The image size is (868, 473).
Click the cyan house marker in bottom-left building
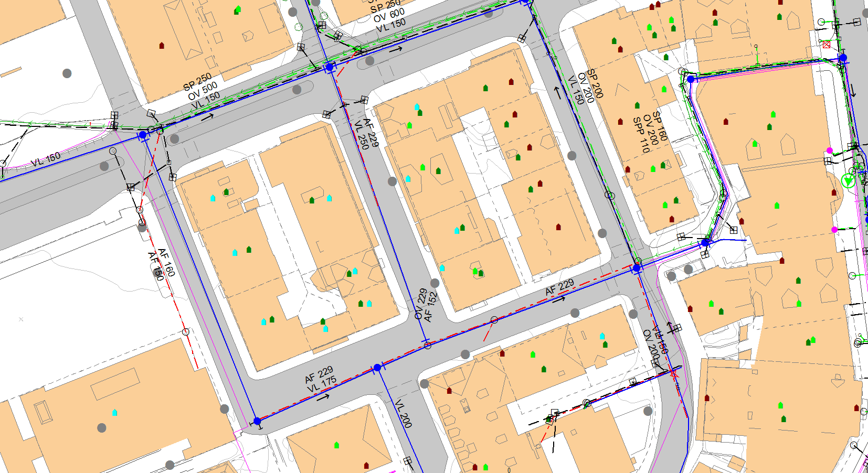coord(114,413)
